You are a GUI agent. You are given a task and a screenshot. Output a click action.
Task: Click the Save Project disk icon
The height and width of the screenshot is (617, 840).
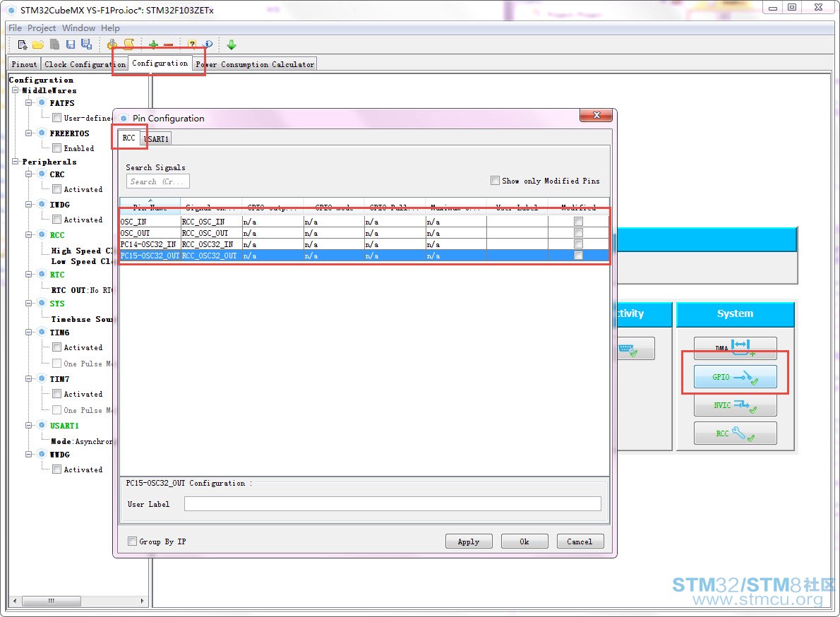[x=70, y=44]
